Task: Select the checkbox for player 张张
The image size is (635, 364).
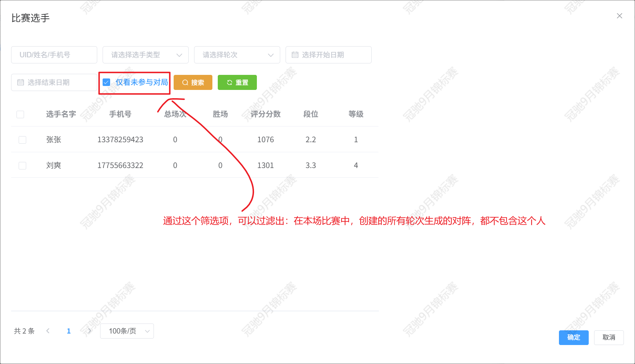Action: point(23,140)
